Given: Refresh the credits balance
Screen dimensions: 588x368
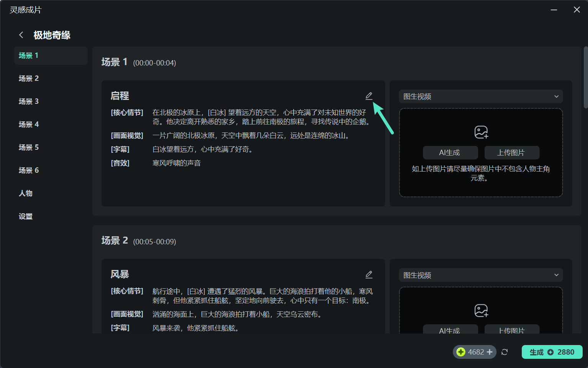Looking at the screenshot, I should click(505, 352).
